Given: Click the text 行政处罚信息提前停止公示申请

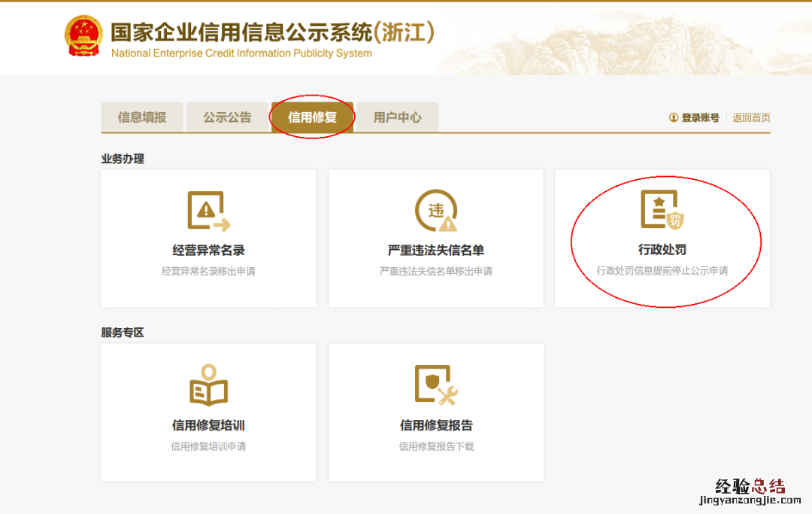Looking at the screenshot, I should (662, 270).
